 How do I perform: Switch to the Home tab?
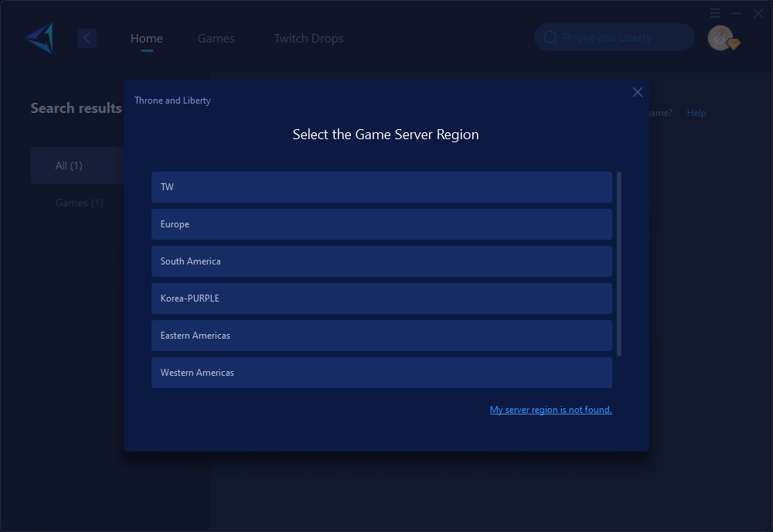coord(146,39)
